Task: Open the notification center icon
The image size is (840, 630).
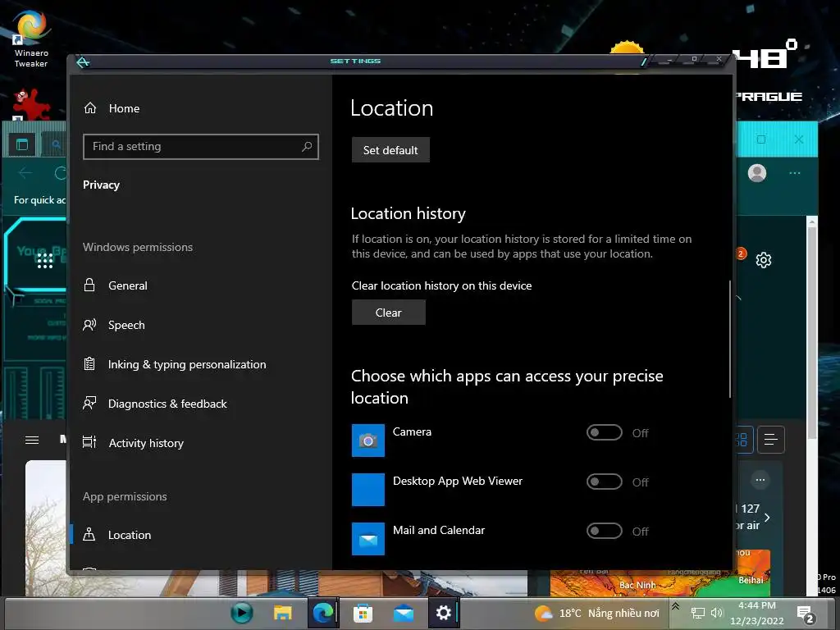Action: click(805, 614)
